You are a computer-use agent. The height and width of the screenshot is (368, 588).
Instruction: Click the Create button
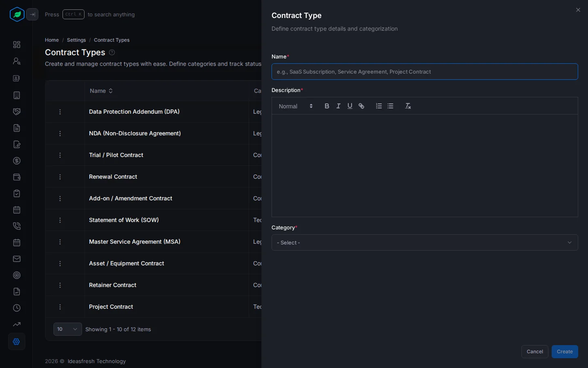pos(565,352)
